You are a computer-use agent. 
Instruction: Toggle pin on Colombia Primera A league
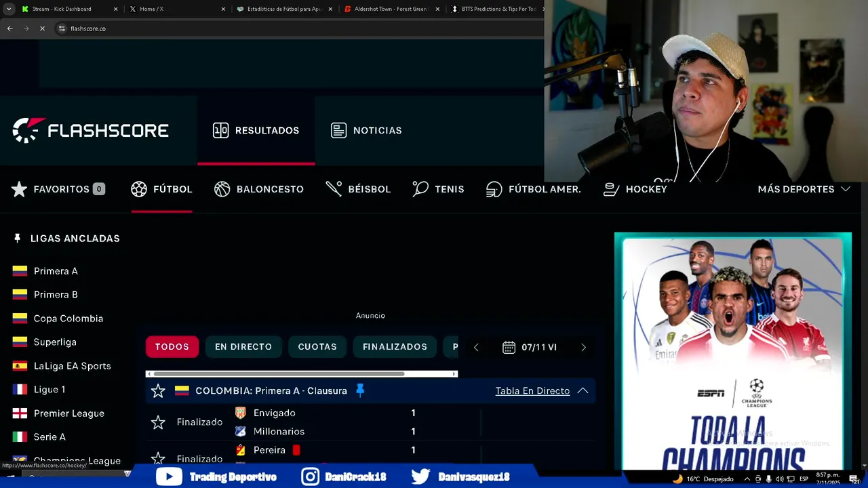[x=360, y=390]
